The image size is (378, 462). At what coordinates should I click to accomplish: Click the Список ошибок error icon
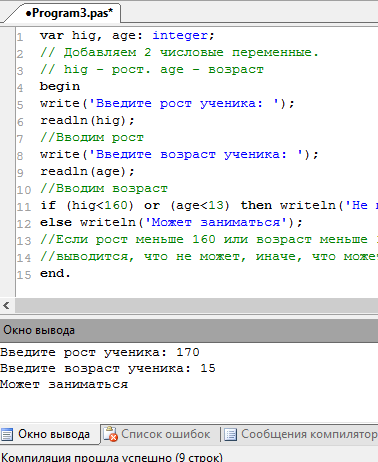pyautogui.click(x=110, y=434)
